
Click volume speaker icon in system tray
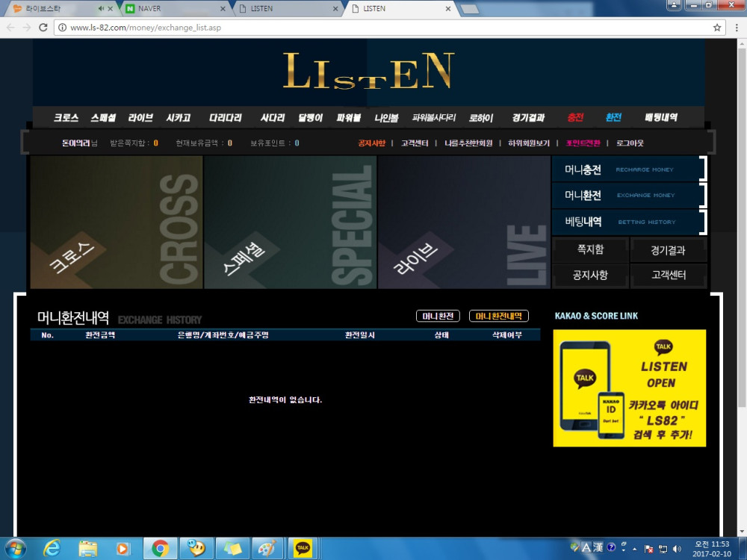tap(677, 549)
